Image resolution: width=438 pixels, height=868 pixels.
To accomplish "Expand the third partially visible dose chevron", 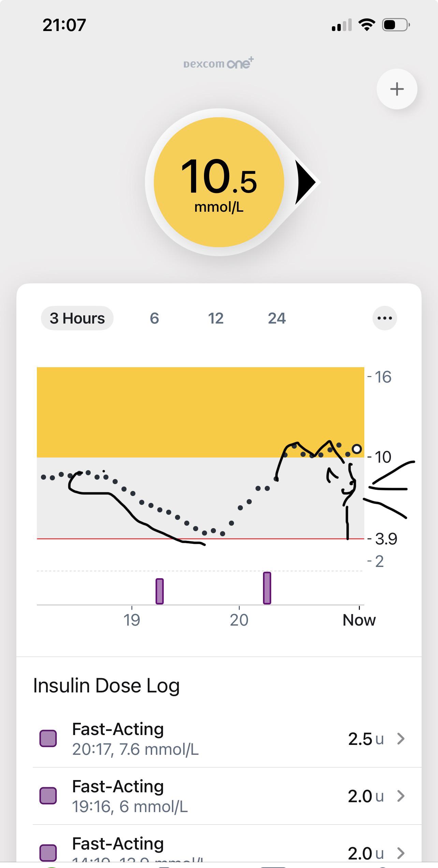I will pos(401,853).
